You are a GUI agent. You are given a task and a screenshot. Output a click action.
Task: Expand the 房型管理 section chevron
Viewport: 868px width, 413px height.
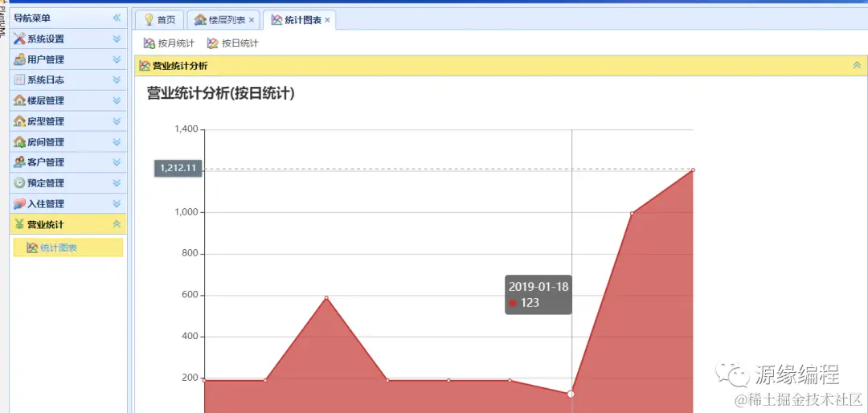117,121
